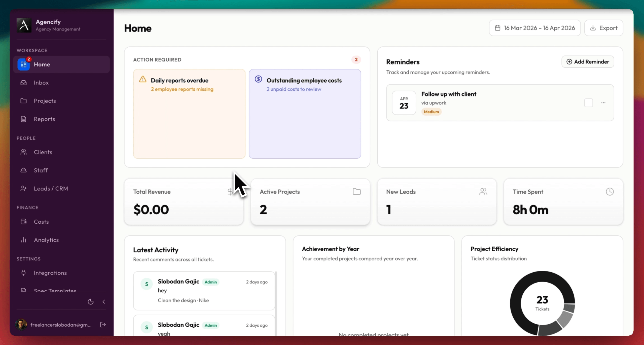The image size is (644, 345).
Task: Check the Follow up with client reminder checkbox
Action: pos(589,103)
